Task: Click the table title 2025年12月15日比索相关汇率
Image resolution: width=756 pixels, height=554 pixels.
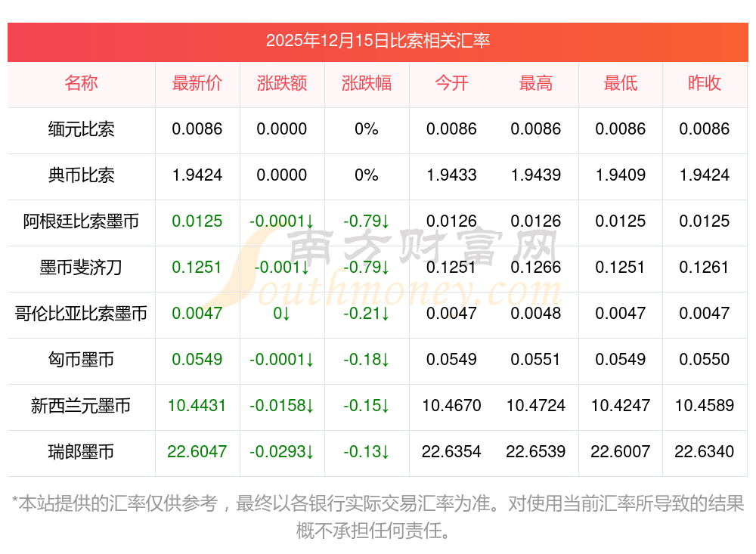Action: 377,41
